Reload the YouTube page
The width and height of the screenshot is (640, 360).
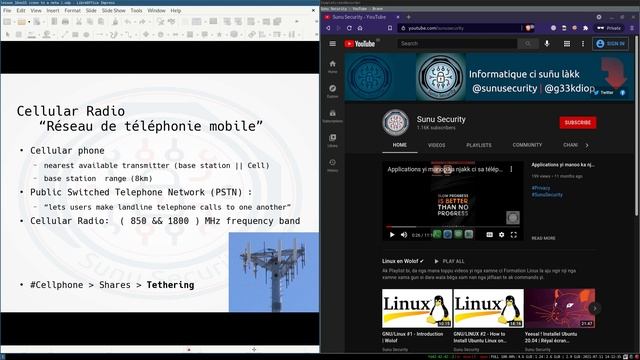tap(349, 28)
